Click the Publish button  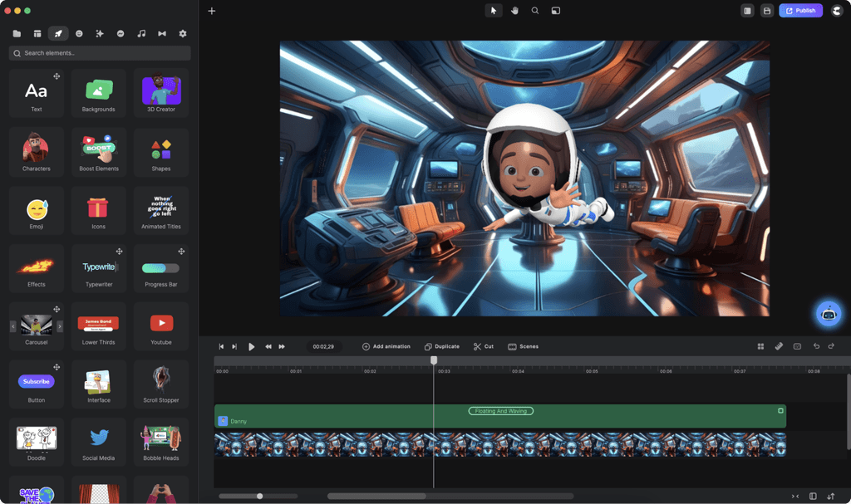(800, 11)
